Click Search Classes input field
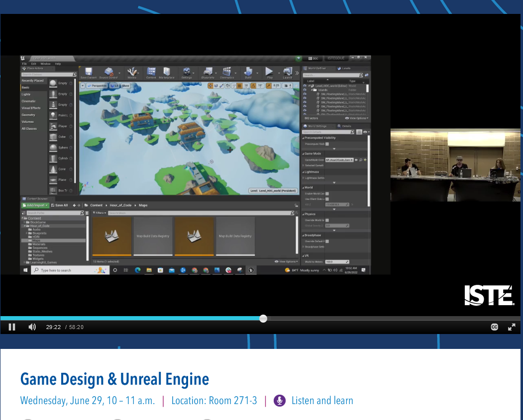The width and height of the screenshot is (523, 420). [x=49, y=74]
